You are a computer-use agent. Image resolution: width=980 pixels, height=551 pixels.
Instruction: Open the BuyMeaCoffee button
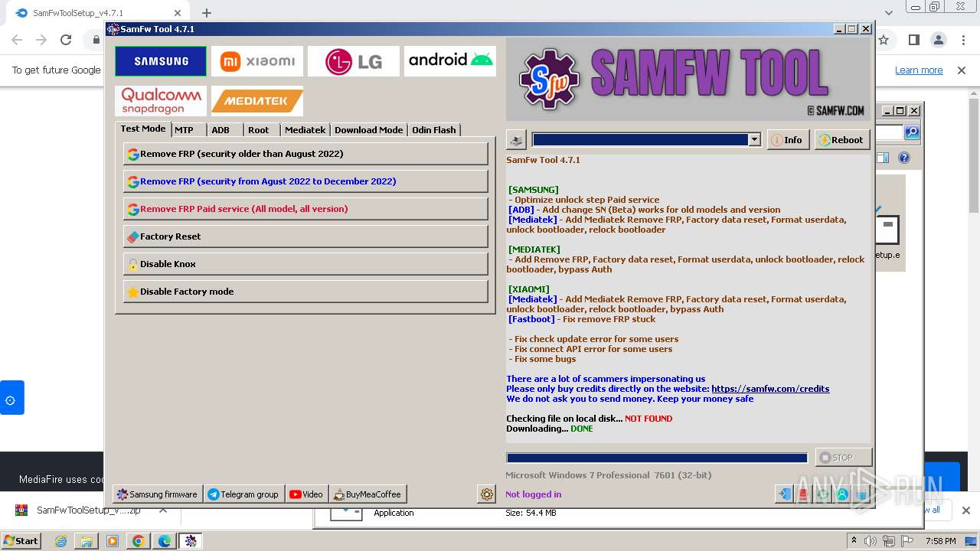367,494
